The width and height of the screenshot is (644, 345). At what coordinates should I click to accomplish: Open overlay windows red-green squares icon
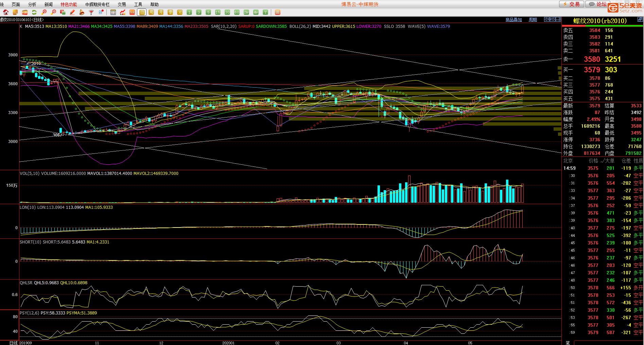point(63,12)
